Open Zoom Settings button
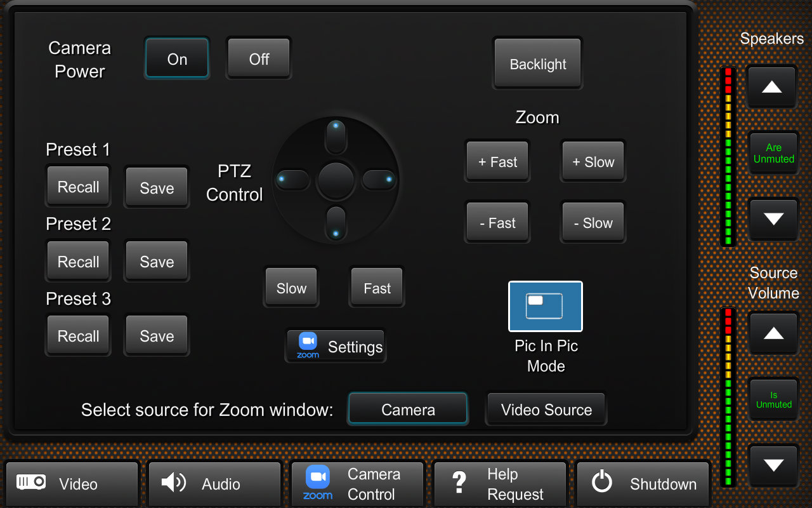This screenshot has width=812, height=508. pos(336,346)
